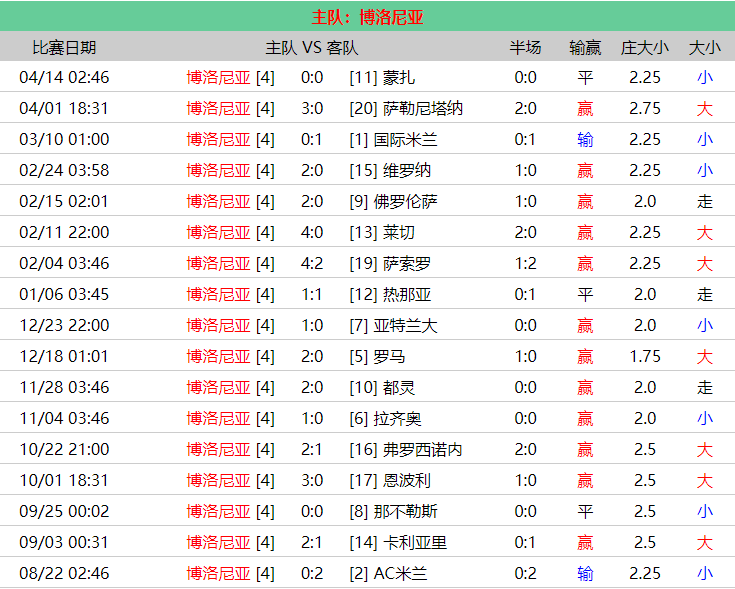Image resolution: width=735 pixels, height=589 pixels.
Task: Select opponent 国际米兰 in the table
Action: click(406, 139)
